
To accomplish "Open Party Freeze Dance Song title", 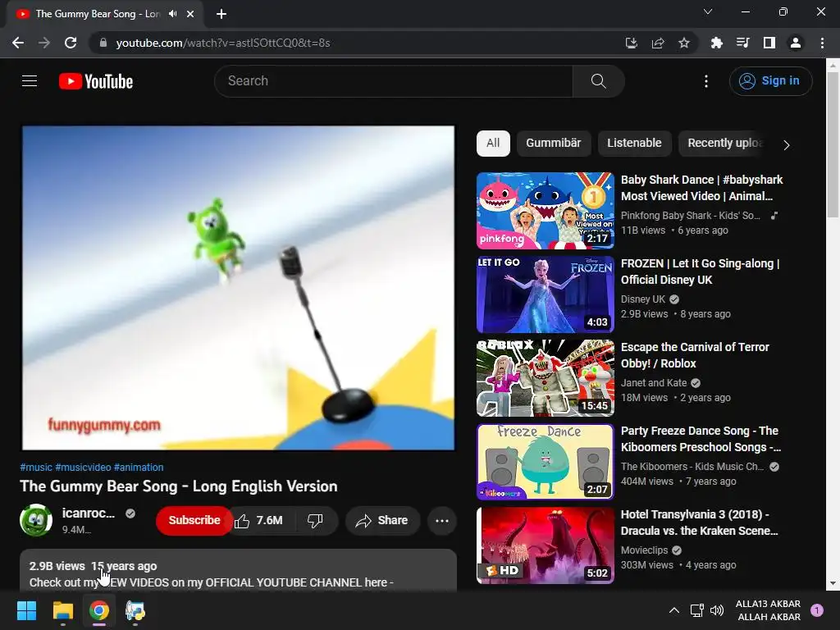I will click(701, 439).
